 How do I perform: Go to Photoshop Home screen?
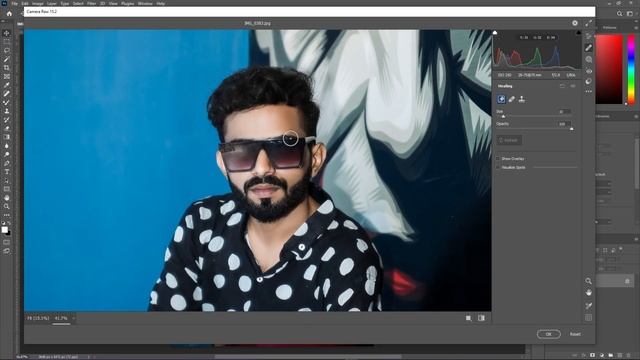9,14
